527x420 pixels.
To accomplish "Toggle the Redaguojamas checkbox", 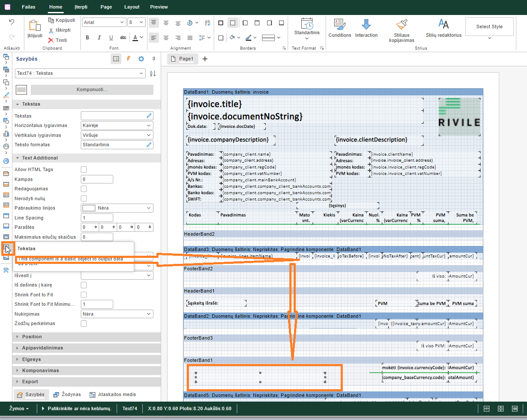I will coord(84,189).
